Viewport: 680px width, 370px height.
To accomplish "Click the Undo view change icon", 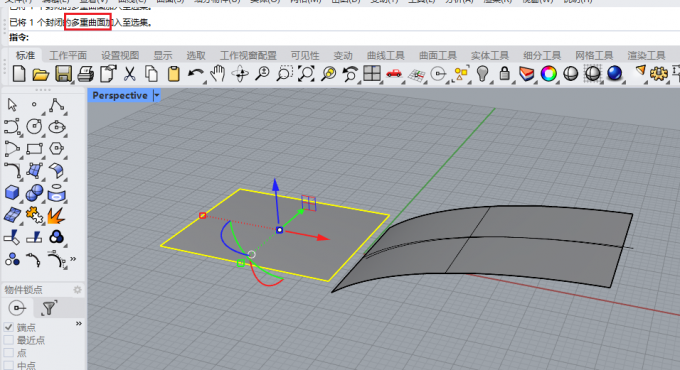I will point(350,74).
